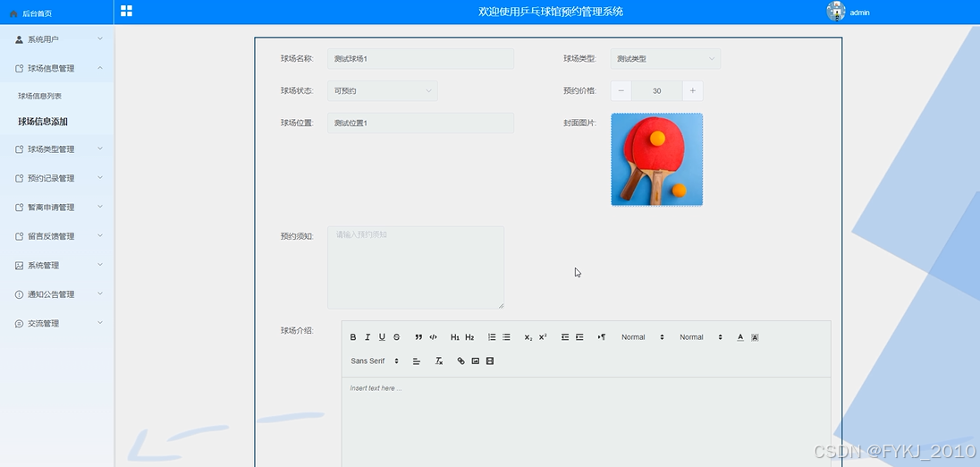Insert an image in the editor
The width and height of the screenshot is (980, 467).
tap(475, 361)
